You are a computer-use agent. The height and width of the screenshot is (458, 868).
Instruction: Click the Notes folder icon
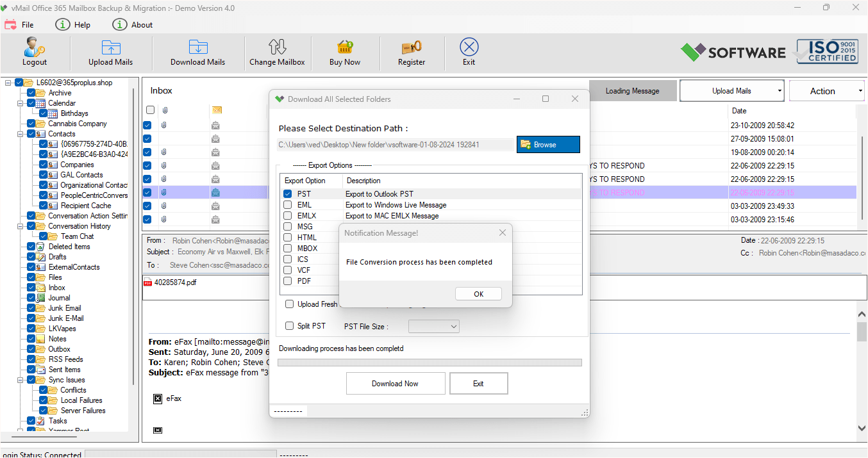[x=40, y=339]
